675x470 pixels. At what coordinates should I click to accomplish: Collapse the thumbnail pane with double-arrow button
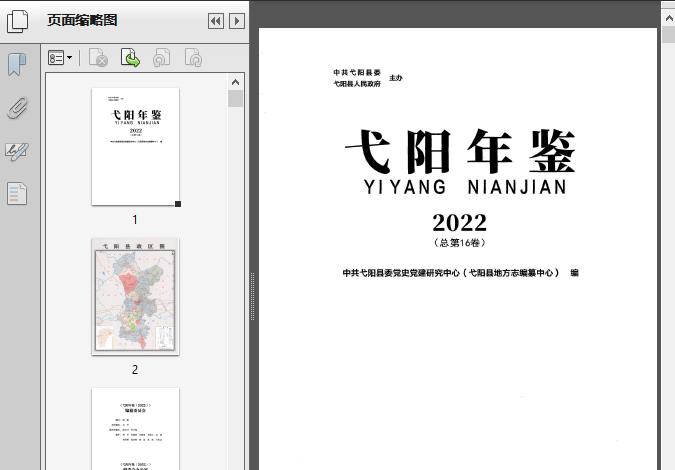[216, 21]
